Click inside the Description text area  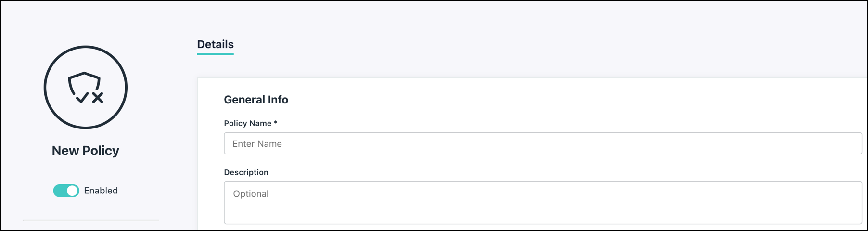click(x=543, y=207)
